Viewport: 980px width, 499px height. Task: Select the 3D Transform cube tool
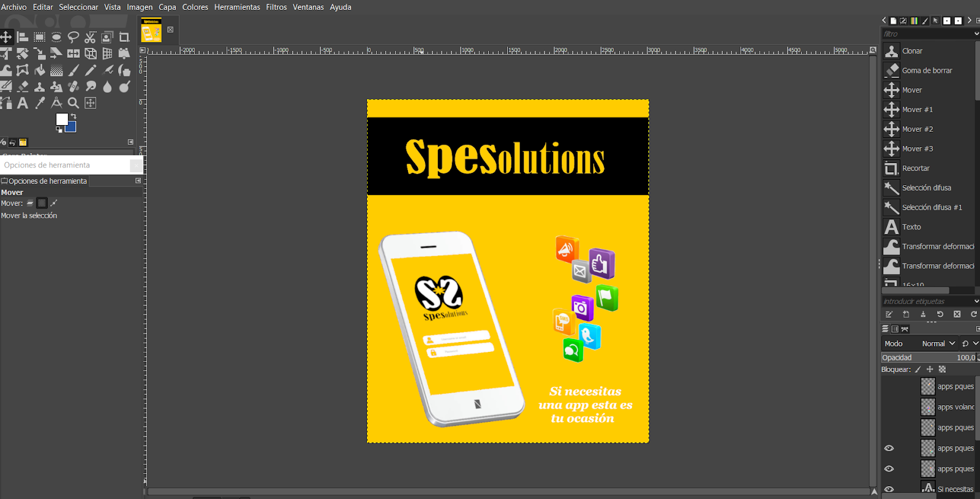click(90, 53)
